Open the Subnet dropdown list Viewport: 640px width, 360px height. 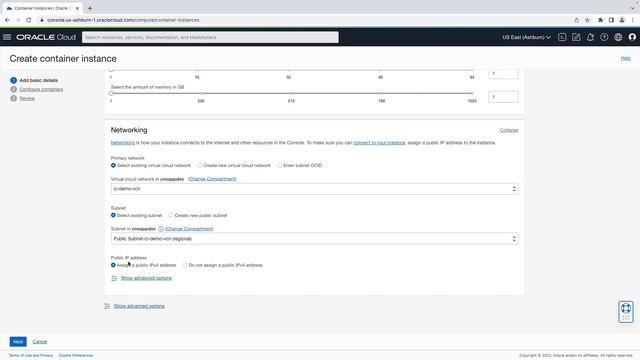tap(314, 239)
